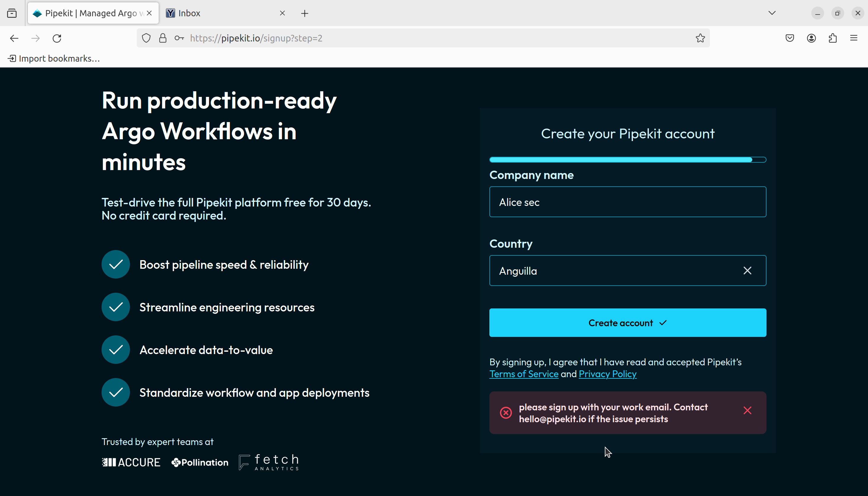Image resolution: width=868 pixels, height=496 pixels.
Task: Dismiss the work email error message
Action: 747,410
